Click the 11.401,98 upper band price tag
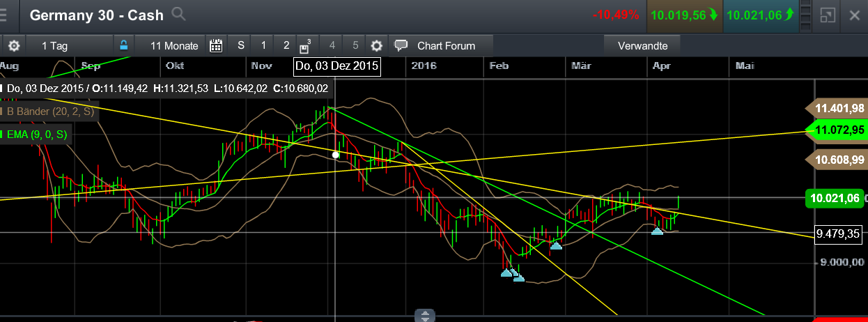 835,108
